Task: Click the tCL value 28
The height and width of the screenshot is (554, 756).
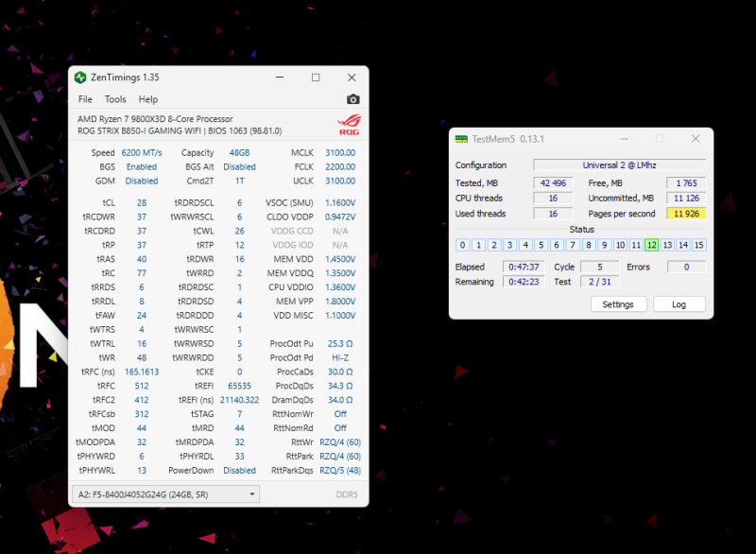Action: pos(141,203)
